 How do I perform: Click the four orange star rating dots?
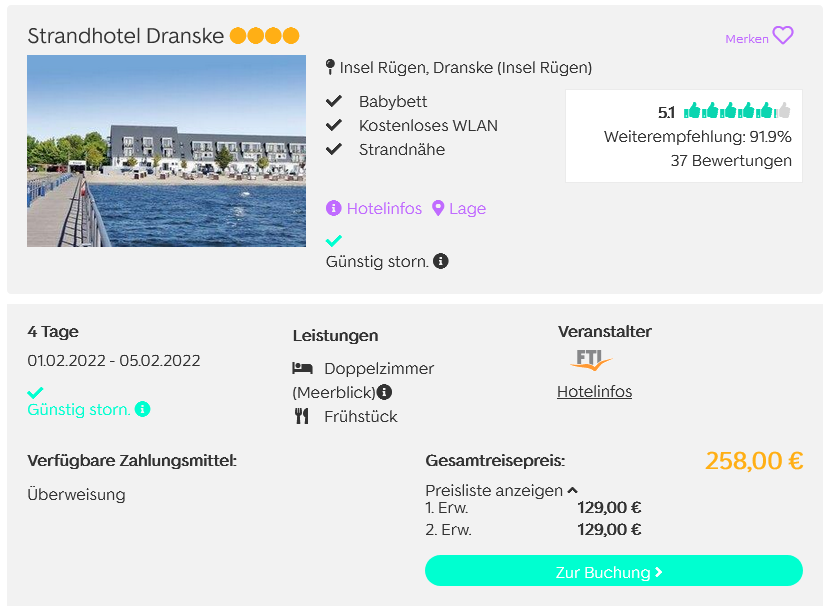click(x=265, y=36)
